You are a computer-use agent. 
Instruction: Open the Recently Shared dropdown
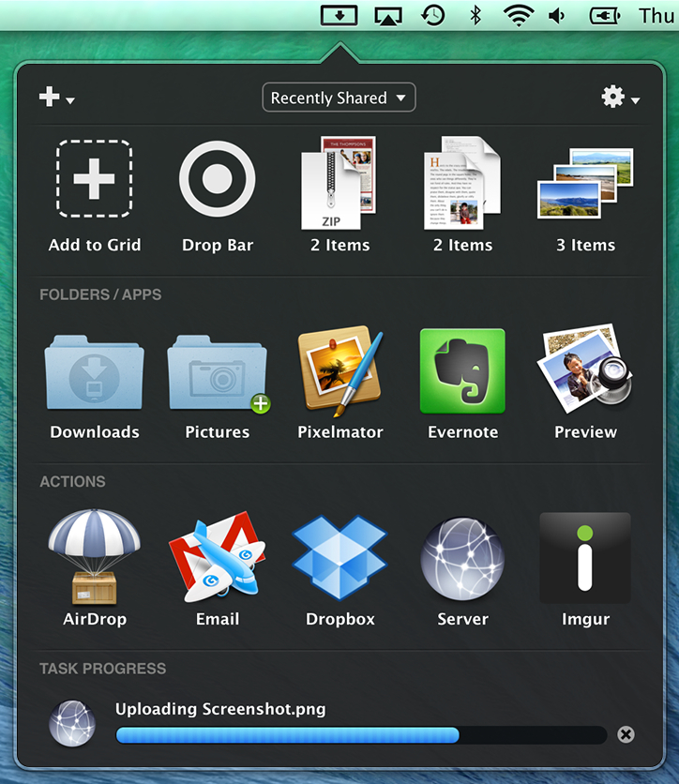click(339, 98)
